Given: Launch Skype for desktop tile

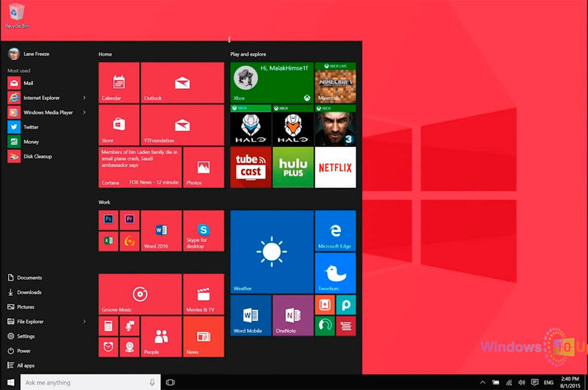Looking at the screenshot, I should [204, 231].
